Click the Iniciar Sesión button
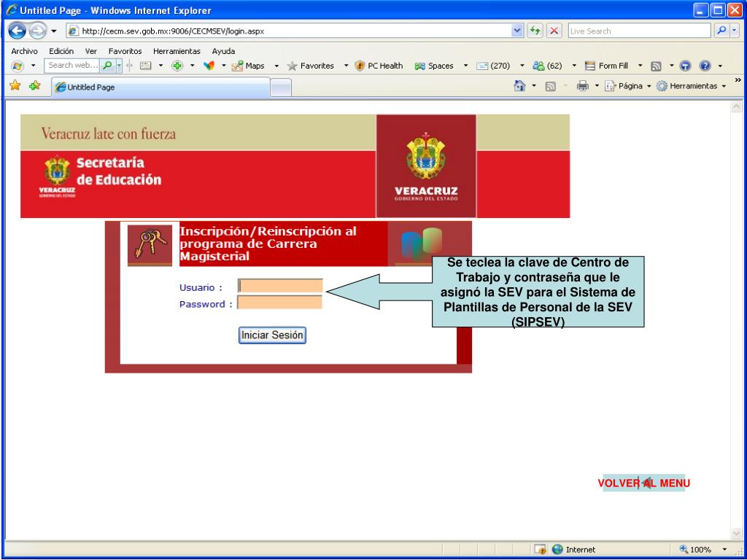Screen dimensions: 747x560 click(272, 335)
